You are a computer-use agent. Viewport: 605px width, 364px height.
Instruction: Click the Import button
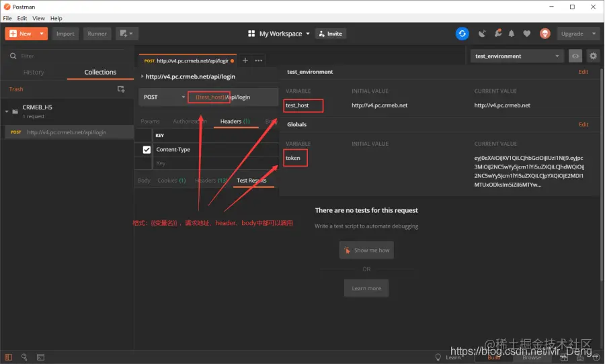pos(65,34)
